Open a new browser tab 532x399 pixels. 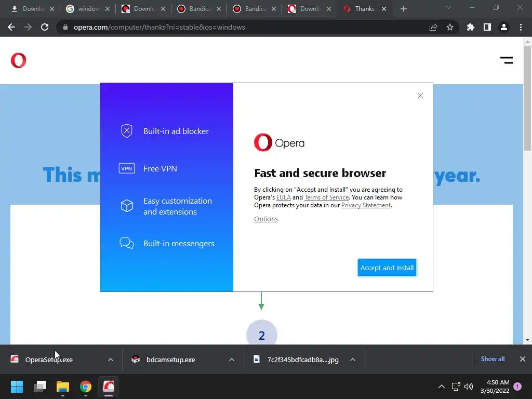(403, 9)
